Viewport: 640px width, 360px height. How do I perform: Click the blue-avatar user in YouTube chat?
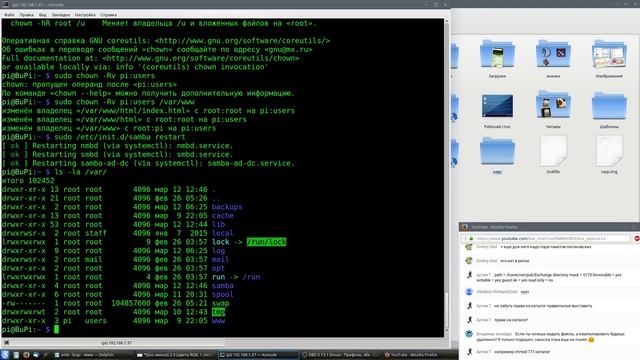469,291
